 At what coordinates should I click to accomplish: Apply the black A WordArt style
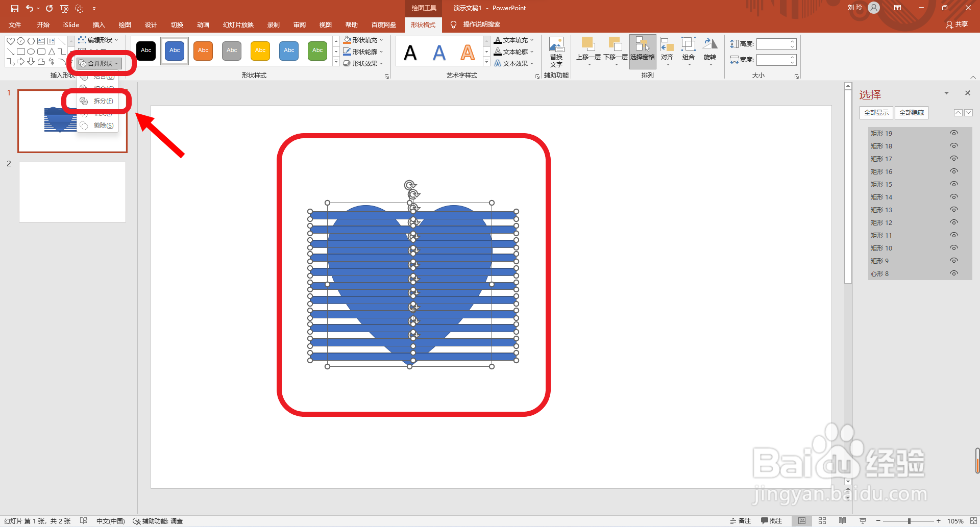[410, 52]
